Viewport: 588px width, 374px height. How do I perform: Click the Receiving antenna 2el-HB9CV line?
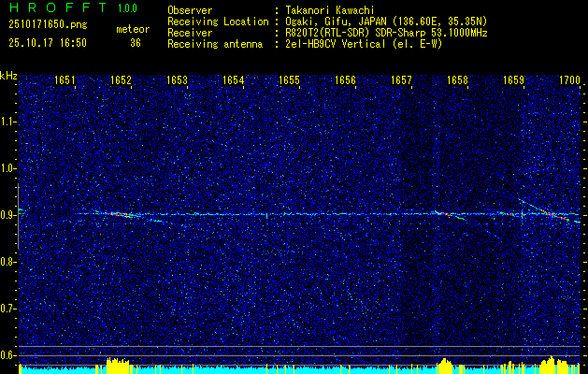362,44
